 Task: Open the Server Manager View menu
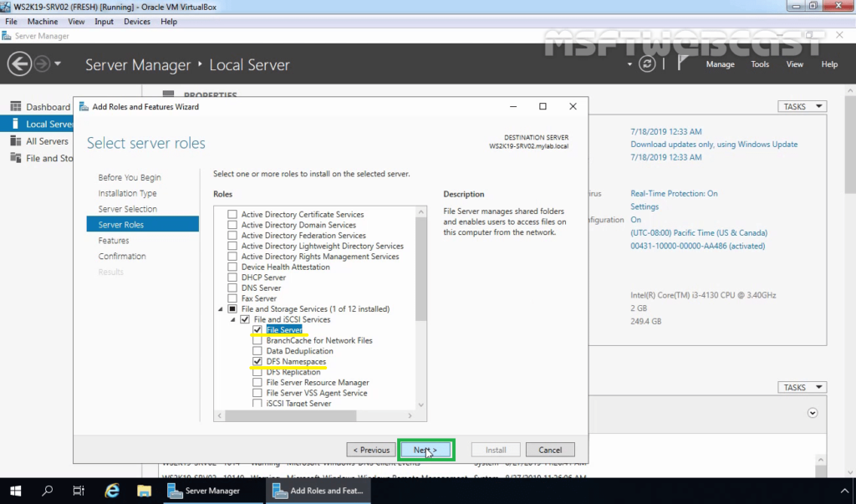point(794,64)
